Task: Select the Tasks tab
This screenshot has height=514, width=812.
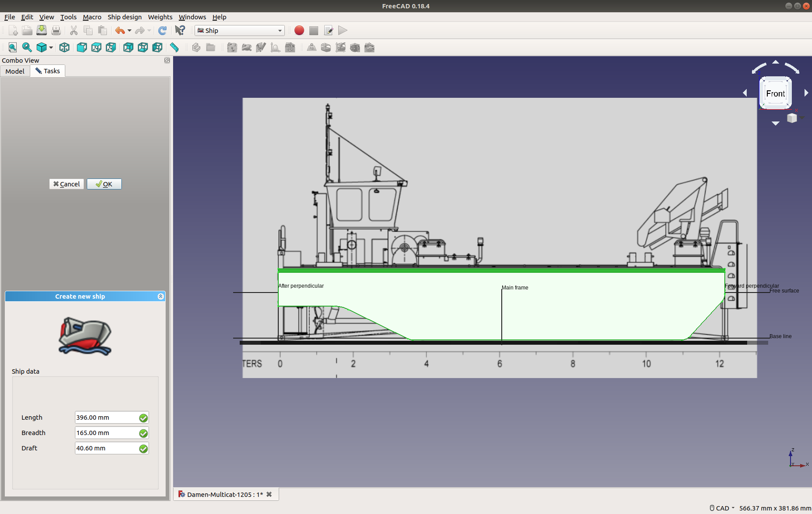Action: tap(48, 71)
